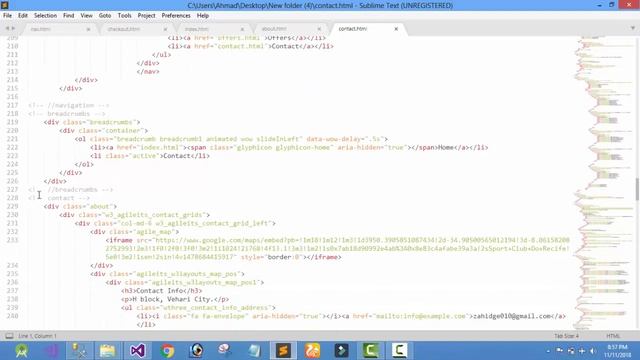Open the Goto menu
The width and height of the screenshot is (640, 360).
pyautogui.click(x=105, y=16)
